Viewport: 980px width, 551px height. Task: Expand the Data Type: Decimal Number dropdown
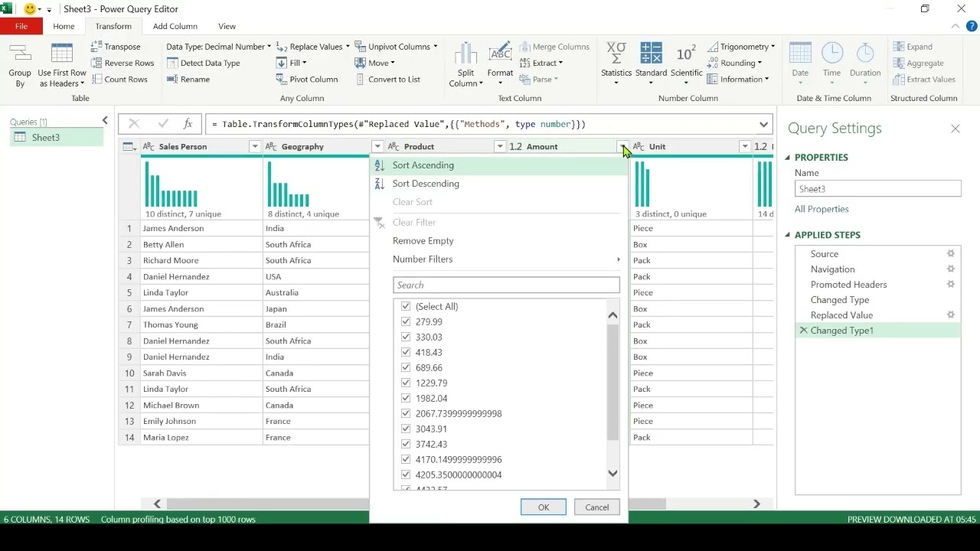pyautogui.click(x=269, y=47)
